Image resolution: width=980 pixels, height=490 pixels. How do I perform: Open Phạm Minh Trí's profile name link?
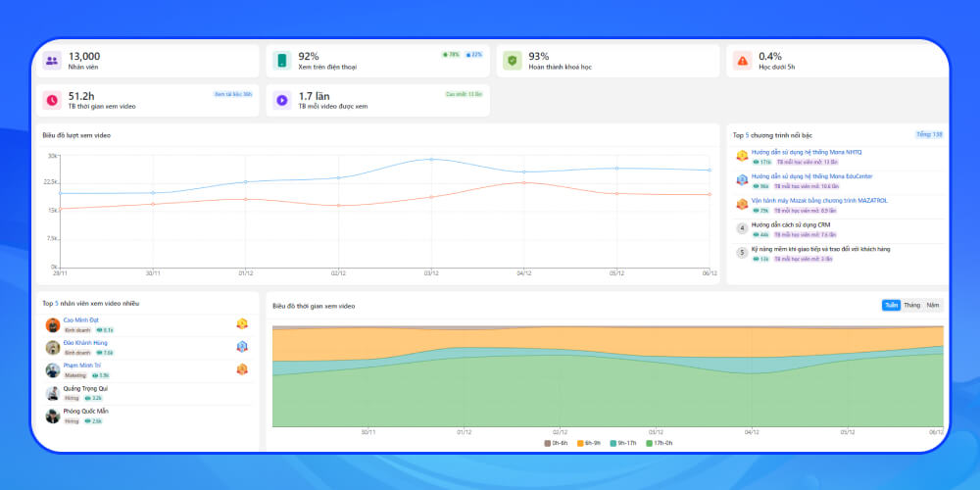point(82,365)
